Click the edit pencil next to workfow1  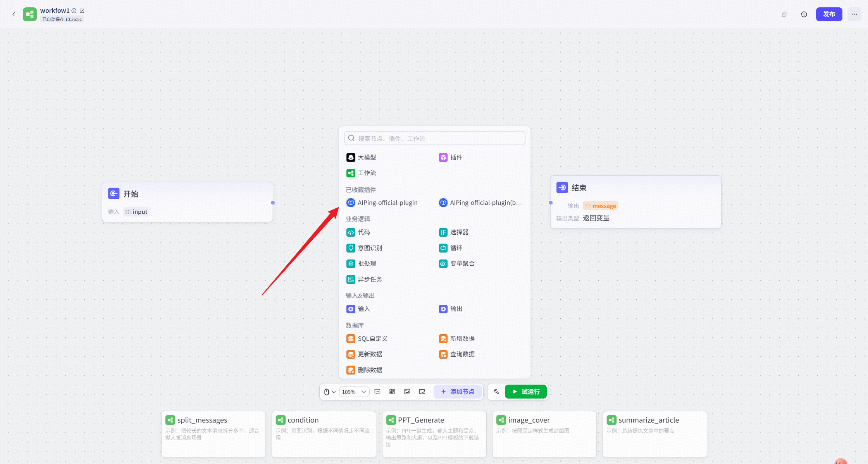pos(82,11)
